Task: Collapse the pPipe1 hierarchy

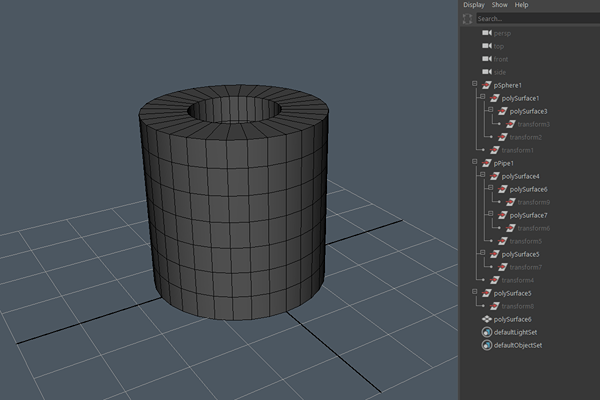Action: click(x=475, y=163)
